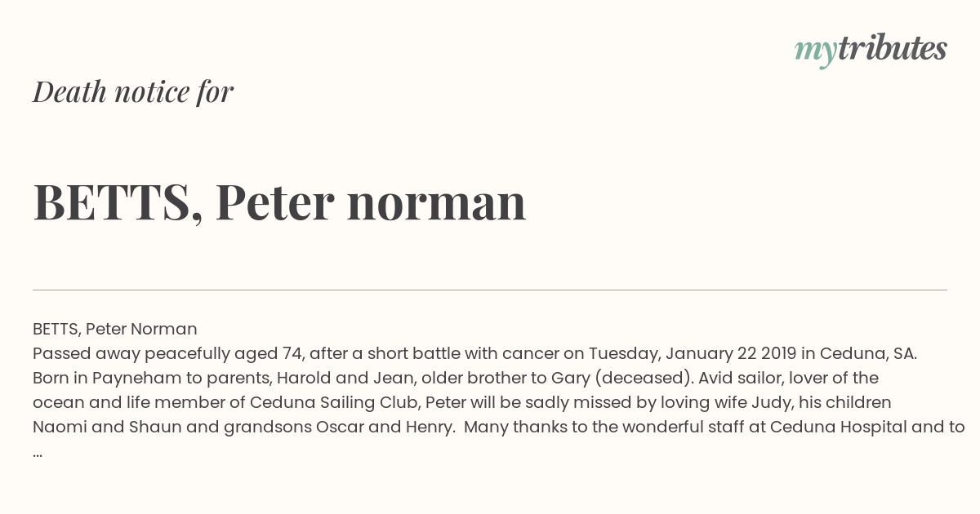This screenshot has height=514, width=980.
Task: Click the horizontal divider line under the title
Action: click(490, 290)
